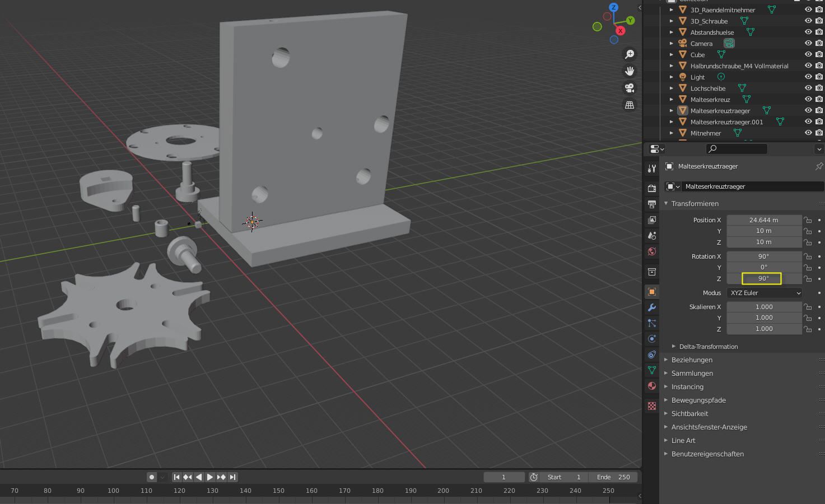The height and width of the screenshot is (504, 825).
Task: Click the current frame field
Action: click(x=504, y=477)
